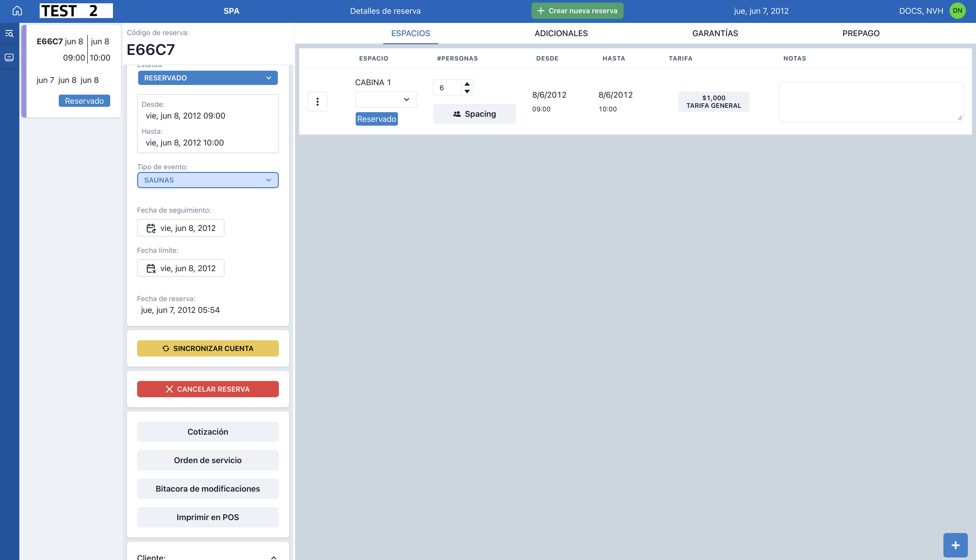Click the CANCELAR RESERVA button

point(208,389)
